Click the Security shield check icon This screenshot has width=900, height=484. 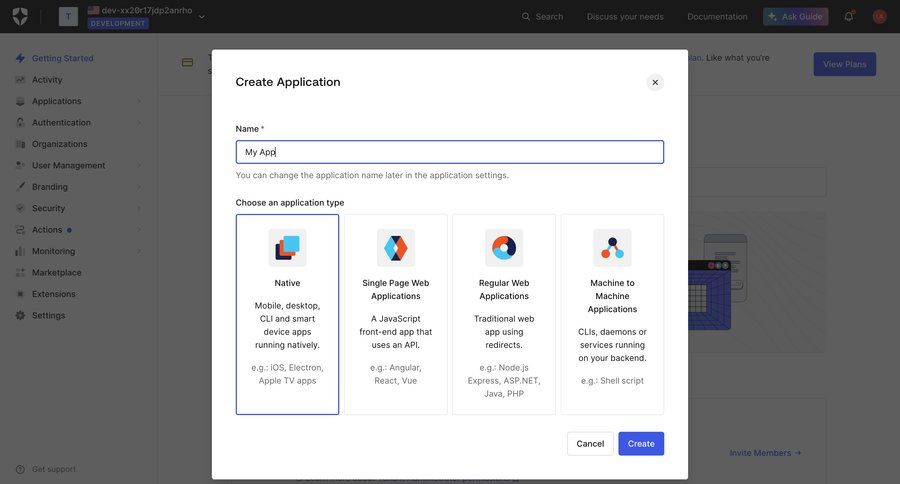click(x=20, y=208)
